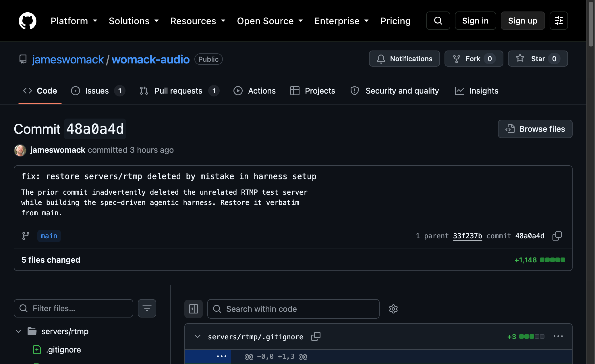
Task: Star the womack-audio repository
Action: [x=538, y=59]
